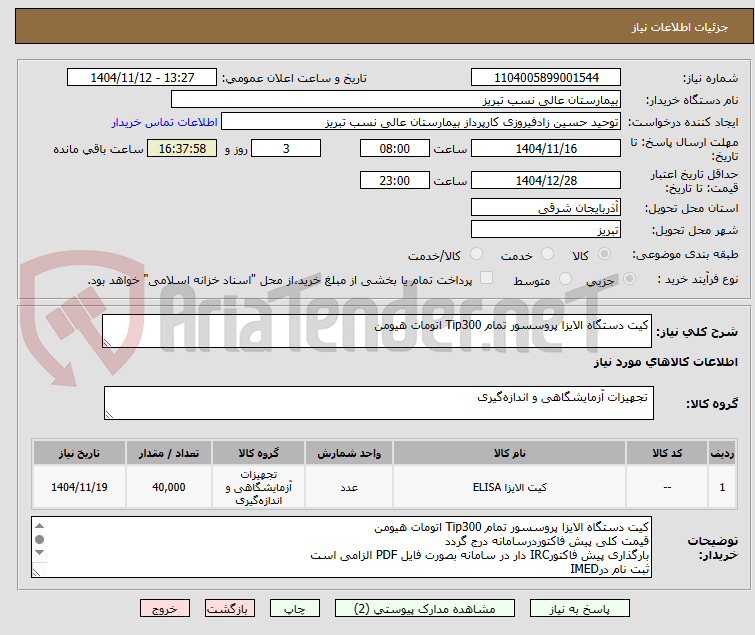Click the خروج exit button
Screen dimensions: 755x635
coord(165,609)
